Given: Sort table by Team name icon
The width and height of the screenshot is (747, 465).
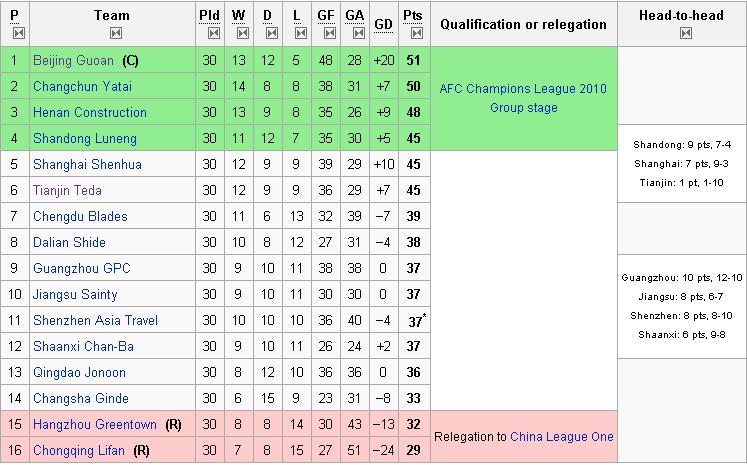Looking at the screenshot, I should pos(116,33).
